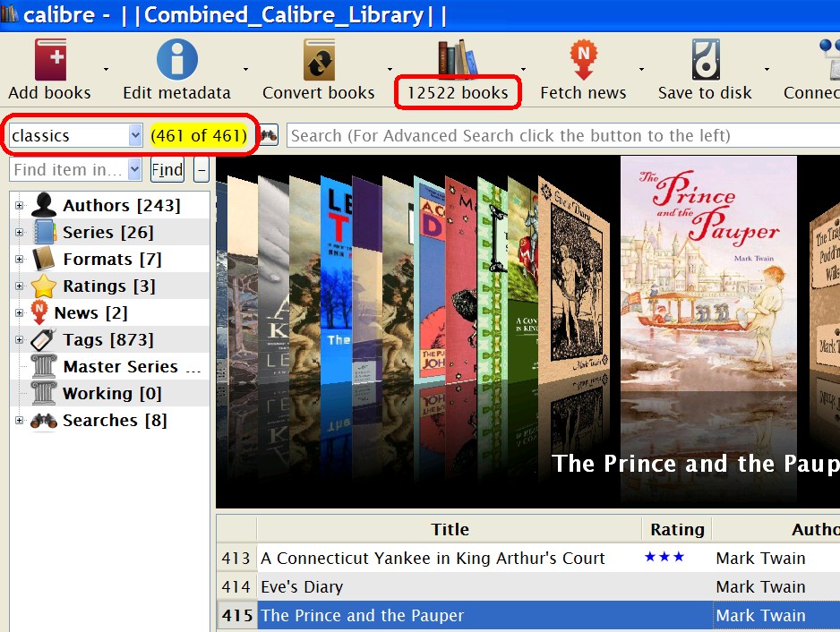Open the classics restriction dropdown
The height and width of the screenshot is (632, 840).
(135, 135)
